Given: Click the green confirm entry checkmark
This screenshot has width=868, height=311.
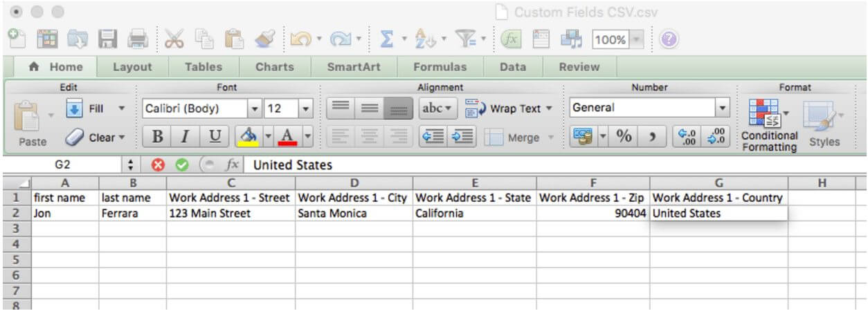Looking at the screenshot, I should coord(181,165).
